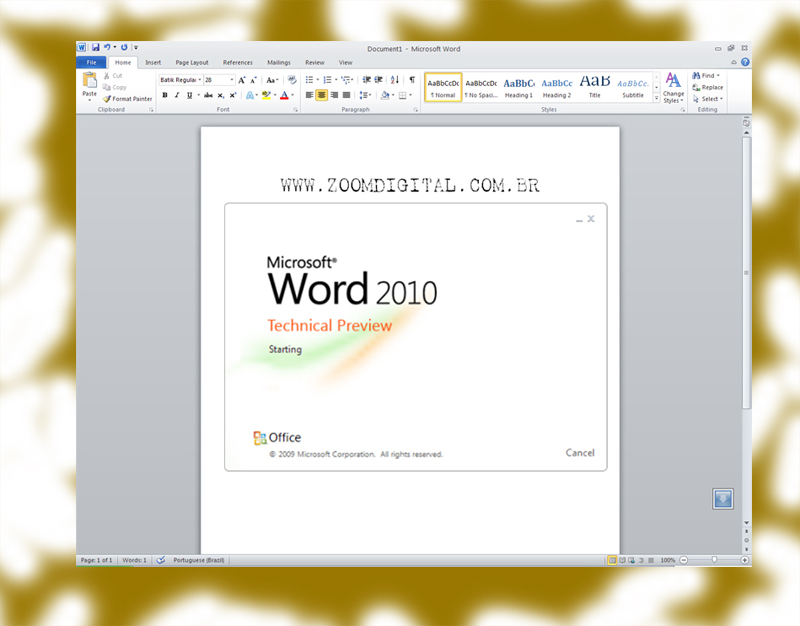This screenshot has height=626, width=800.
Task: Open the font name dropdown
Action: point(199,80)
